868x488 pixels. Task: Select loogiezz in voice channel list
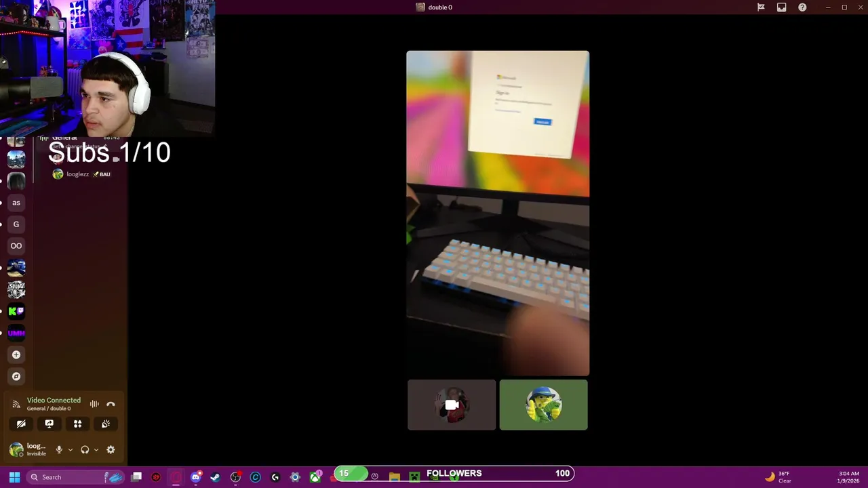pyautogui.click(x=81, y=174)
